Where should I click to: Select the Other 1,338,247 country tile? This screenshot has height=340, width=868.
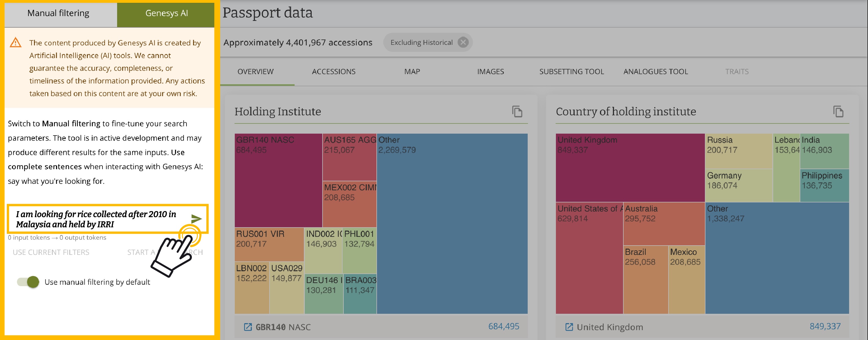777,258
